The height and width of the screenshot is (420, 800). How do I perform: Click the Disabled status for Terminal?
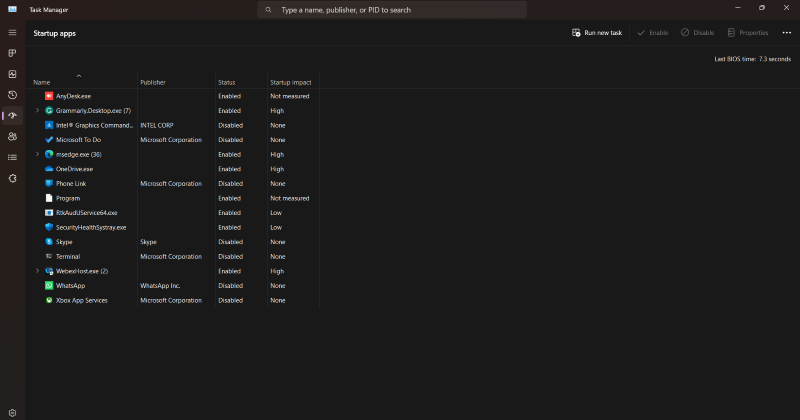pyautogui.click(x=231, y=256)
